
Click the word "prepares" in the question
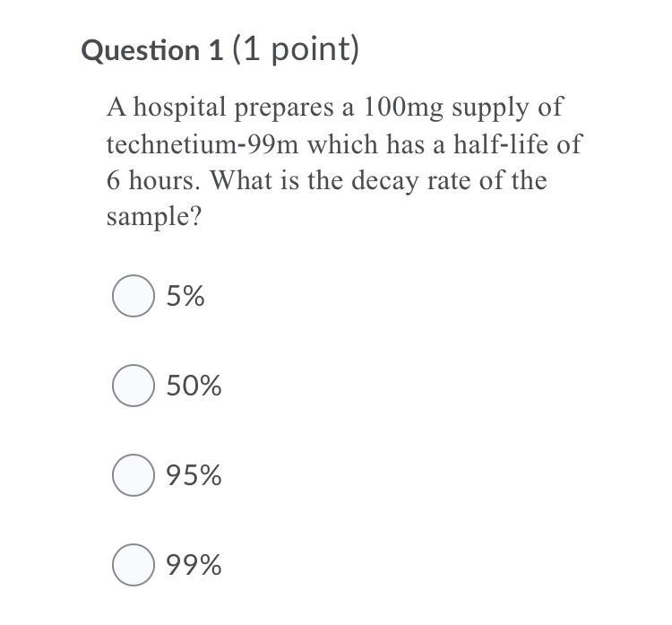click(284, 109)
